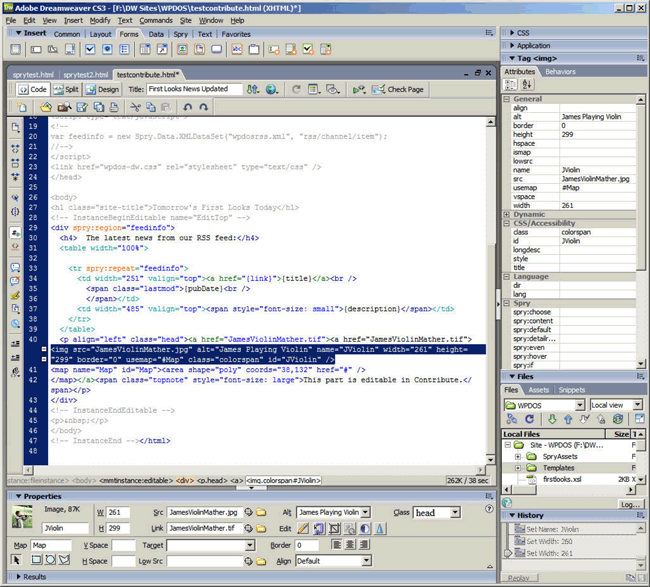Insert a Textarea form element
The image size is (650, 587).
[70, 49]
